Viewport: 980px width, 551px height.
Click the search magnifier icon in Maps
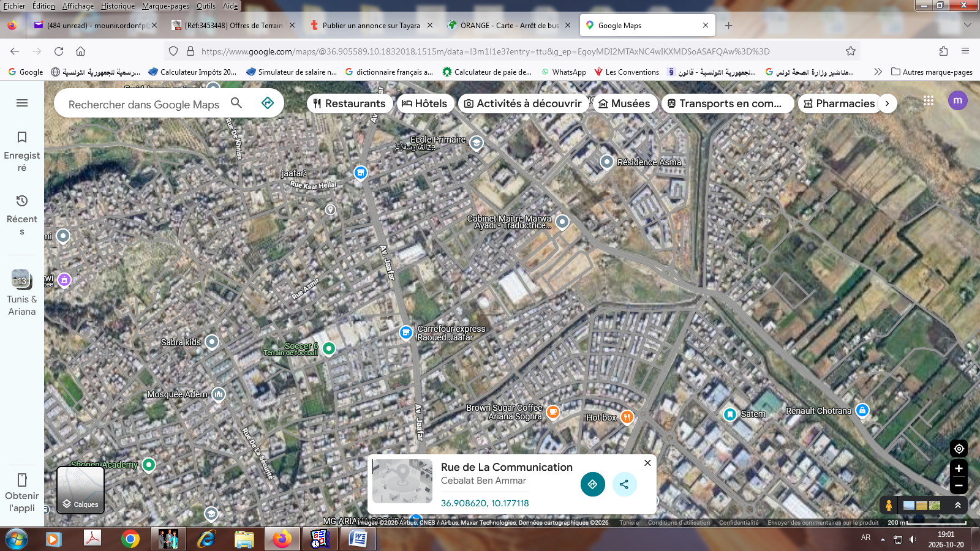[x=236, y=103]
